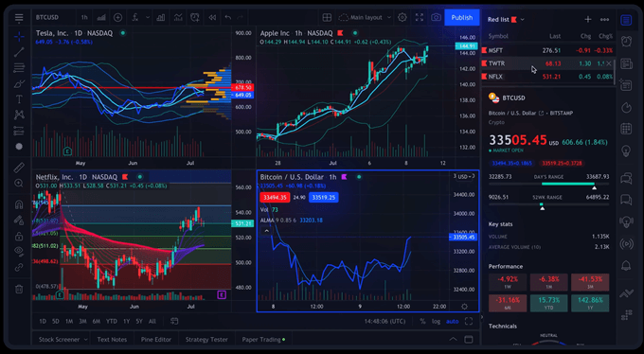Enter fullscreen mode from top toolbar

(420, 18)
